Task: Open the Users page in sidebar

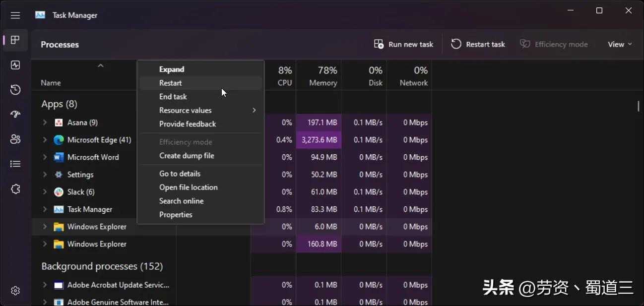Action: click(15, 139)
